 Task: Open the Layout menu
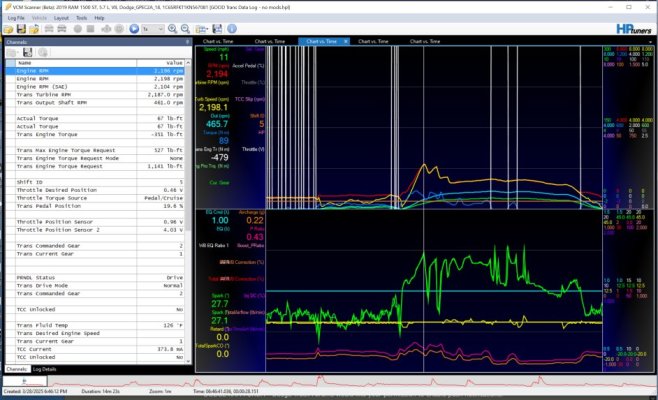61,18
